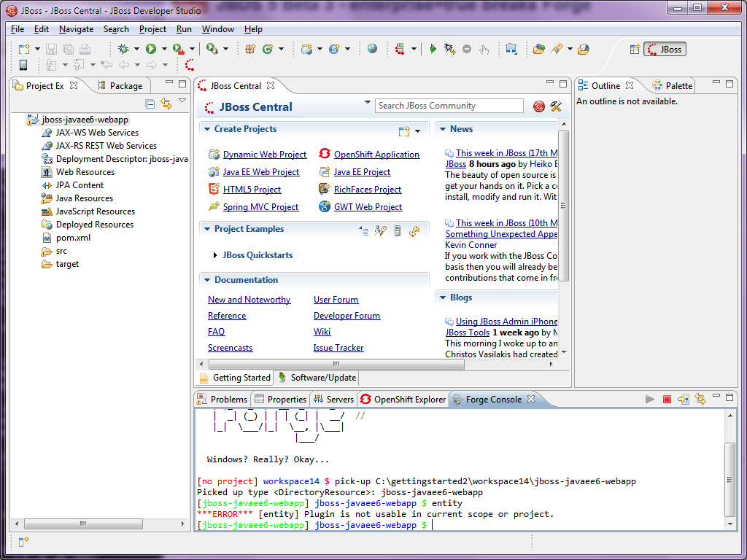Collapse the Create Projects section
Viewport: 747px width, 560px height.
[x=206, y=129]
